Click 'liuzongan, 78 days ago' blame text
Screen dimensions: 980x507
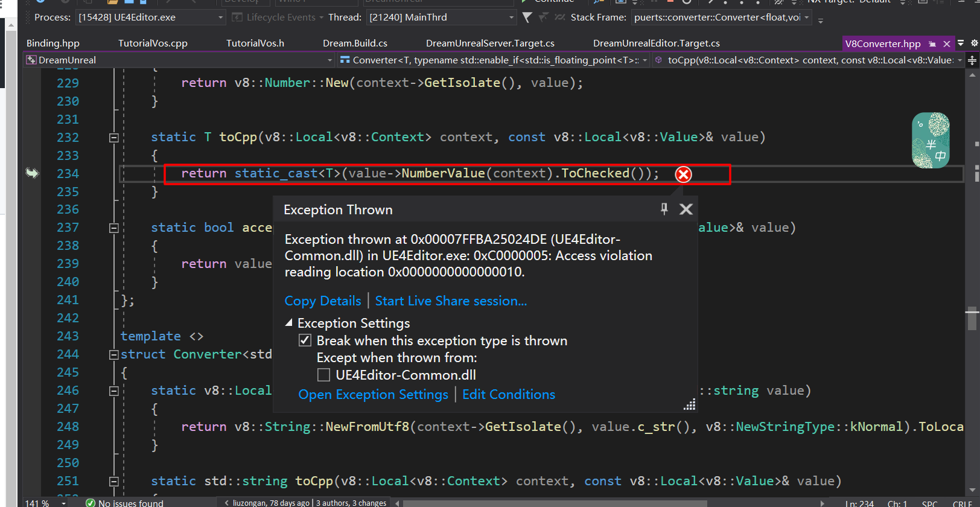271,503
